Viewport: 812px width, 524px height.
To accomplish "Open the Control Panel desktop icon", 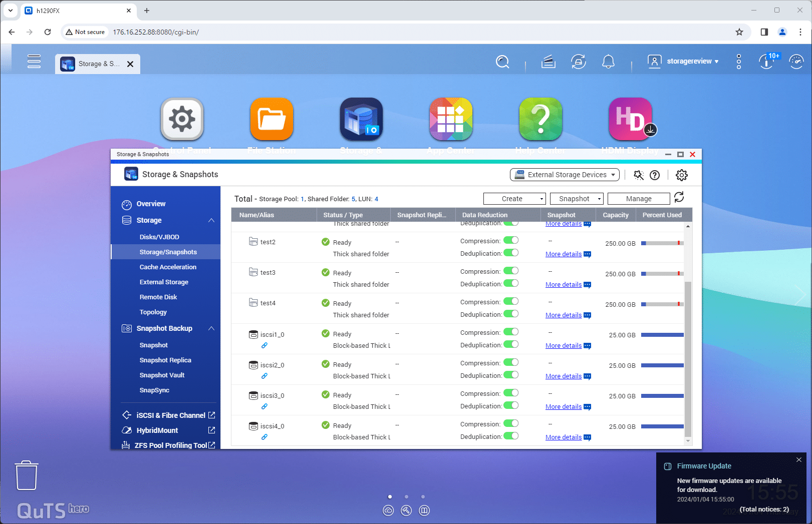I will click(x=182, y=119).
